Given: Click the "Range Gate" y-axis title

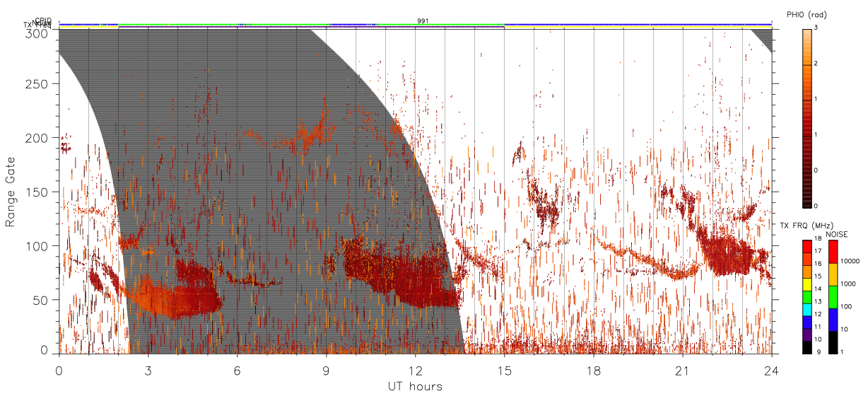Looking at the screenshot, I should click(x=11, y=192).
